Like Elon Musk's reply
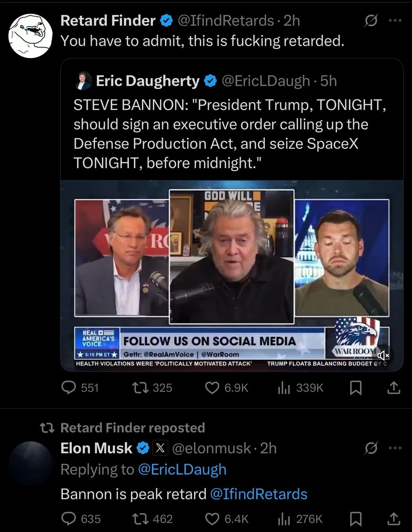412x532 pixels. [212, 519]
